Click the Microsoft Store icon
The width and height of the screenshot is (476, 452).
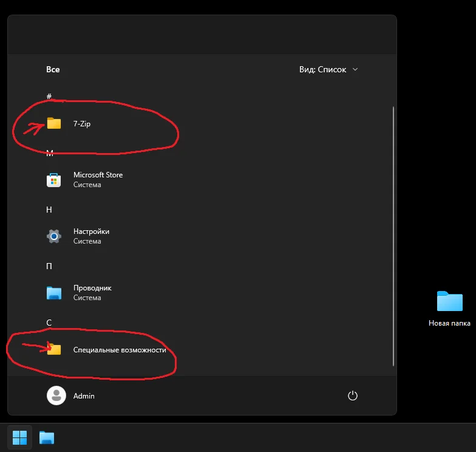pos(53,180)
